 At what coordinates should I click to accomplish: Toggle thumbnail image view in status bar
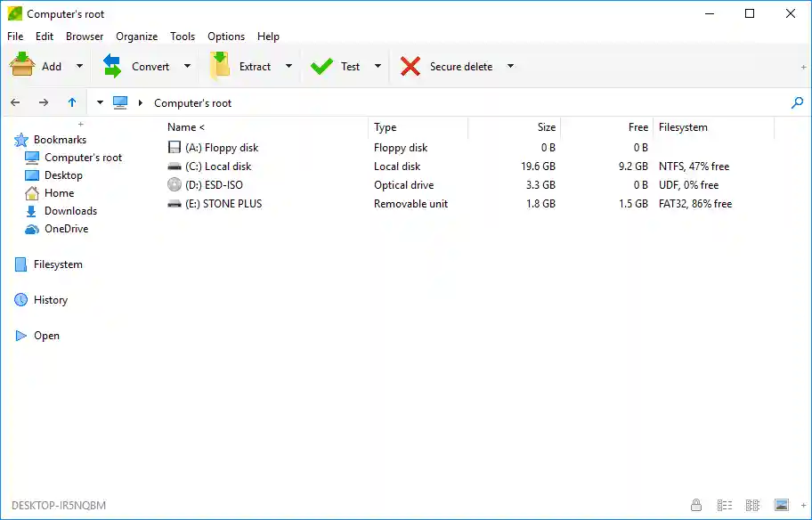click(x=781, y=505)
